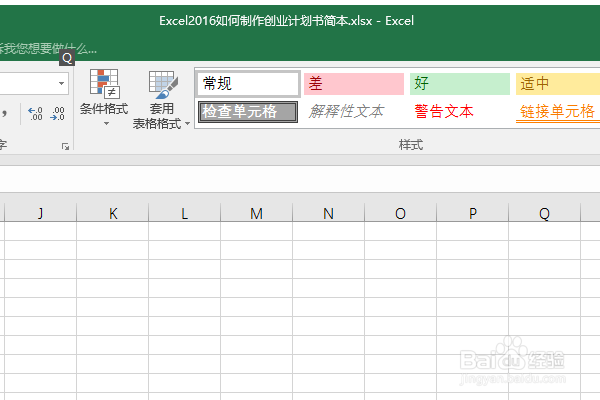Click the Tell Me search box

(x=48, y=49)
